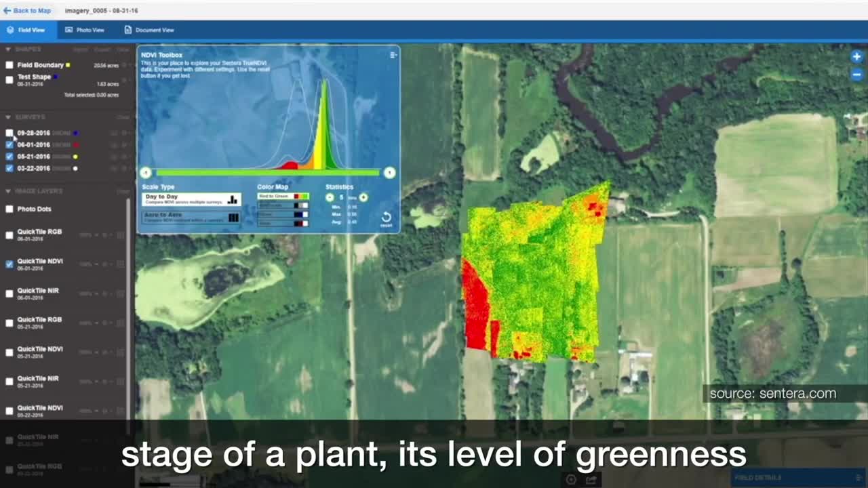Click the Acre to Acre grid icon
Viewport: 868px width, 488px height.
(x=233, y=218)
